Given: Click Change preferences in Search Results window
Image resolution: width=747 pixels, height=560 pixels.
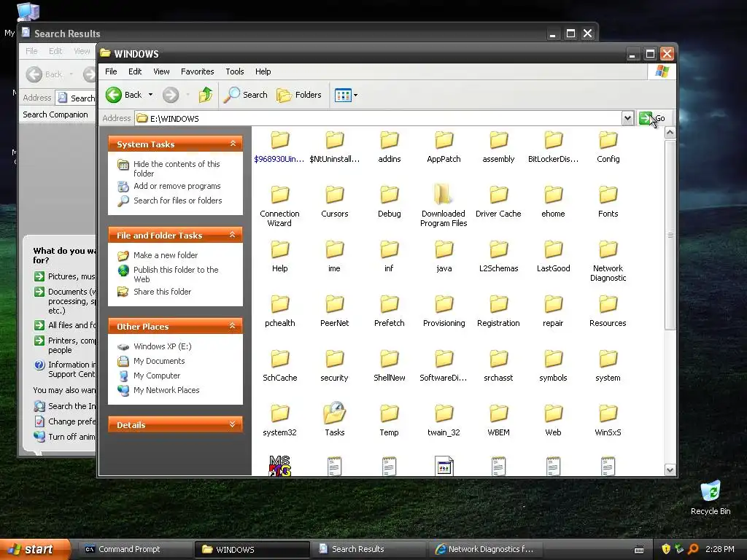Looking at the screenshot, I should 65,421.
